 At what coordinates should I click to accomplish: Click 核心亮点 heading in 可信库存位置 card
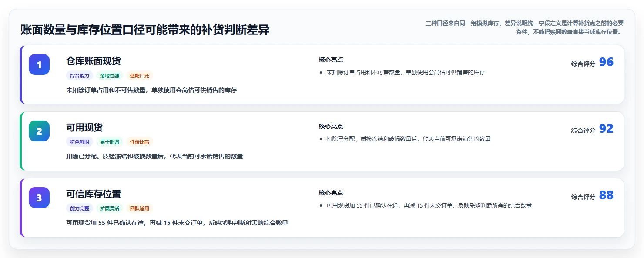(331, 193)
